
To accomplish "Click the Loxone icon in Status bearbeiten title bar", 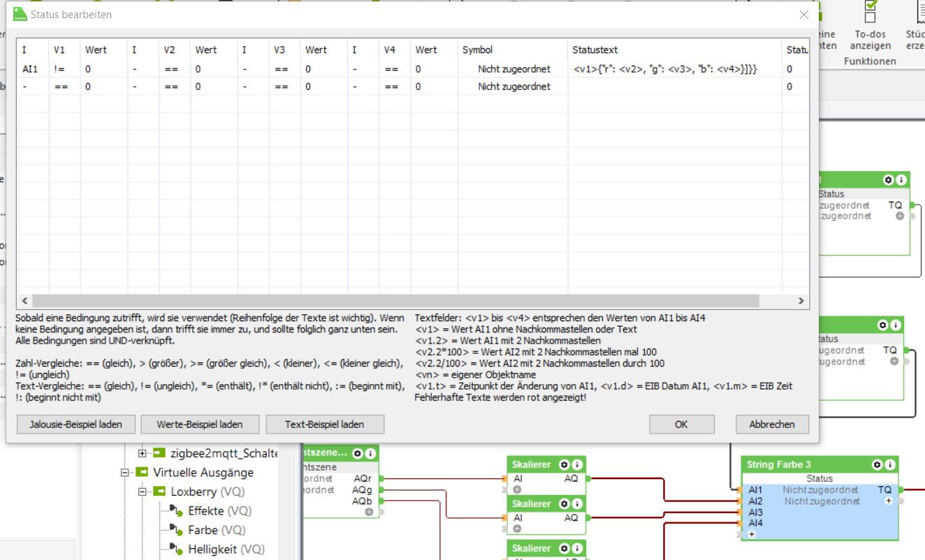I will (20, 14).
